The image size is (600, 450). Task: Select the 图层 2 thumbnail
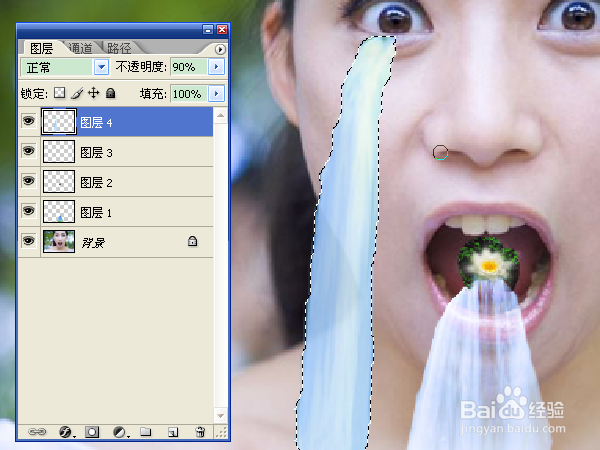pyautogui.click(x=59, y=181)
